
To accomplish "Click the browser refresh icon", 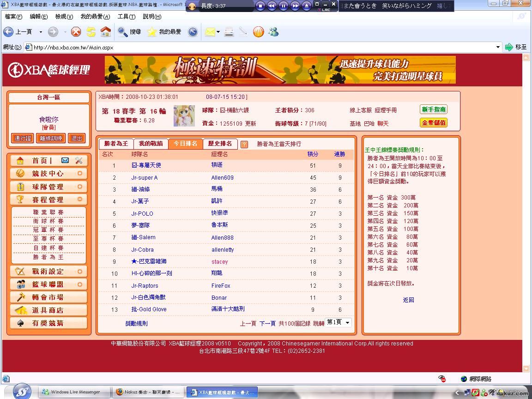I will tap(91, 32).
